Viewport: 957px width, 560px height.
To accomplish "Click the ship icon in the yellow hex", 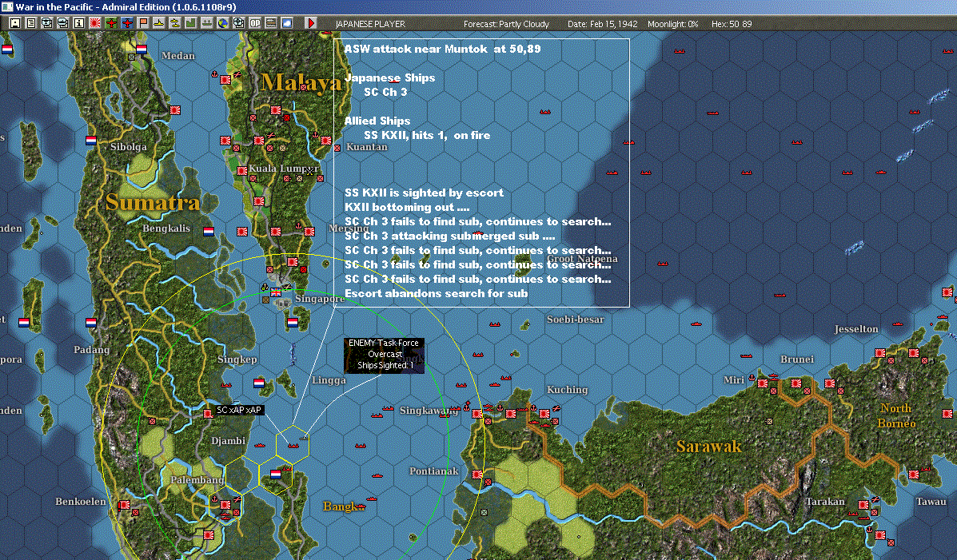I will (293, 445).
